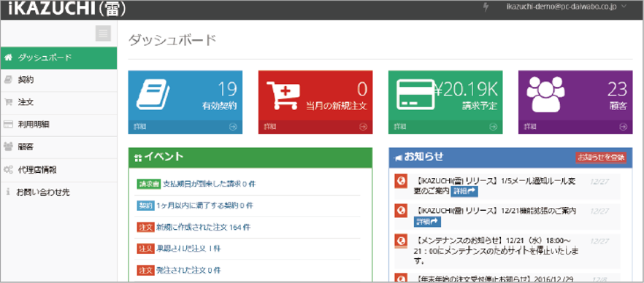Viewport: 644px width, 283px height.
Task: Click the blue 契約 tag in events
Action: coord(145,206)
